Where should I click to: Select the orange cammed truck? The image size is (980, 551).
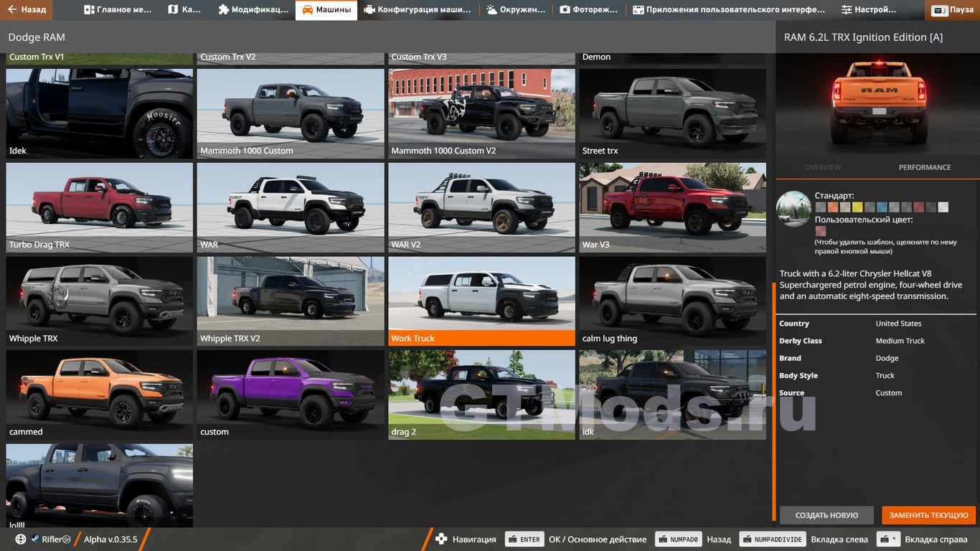coord(100,395)
